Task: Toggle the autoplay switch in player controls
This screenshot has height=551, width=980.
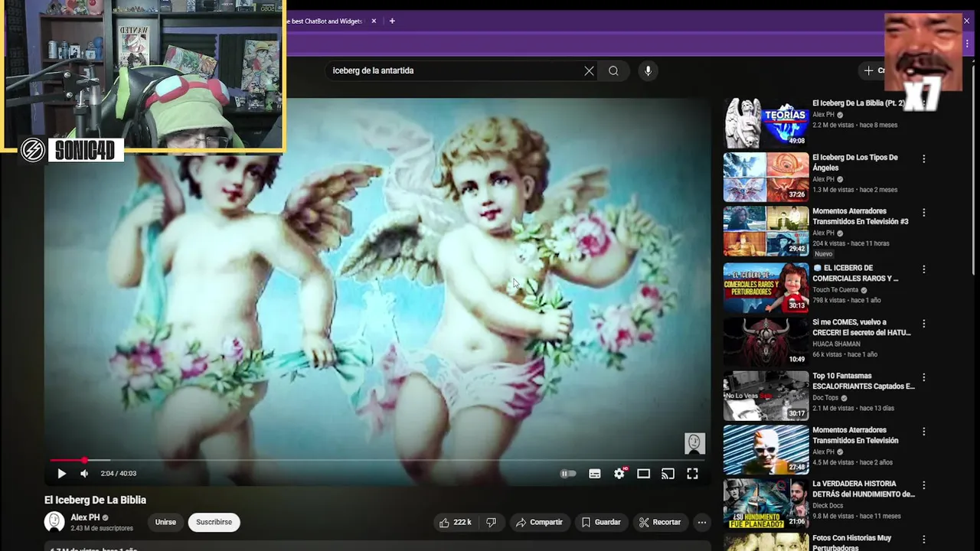Action: coord(568,474)
